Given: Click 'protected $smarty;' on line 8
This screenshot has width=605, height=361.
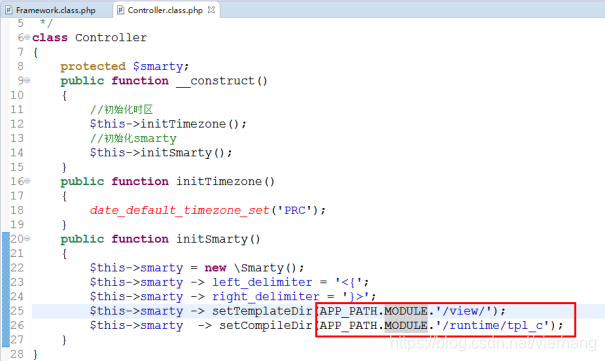Looking at the screenshot, I should (125, 66).
